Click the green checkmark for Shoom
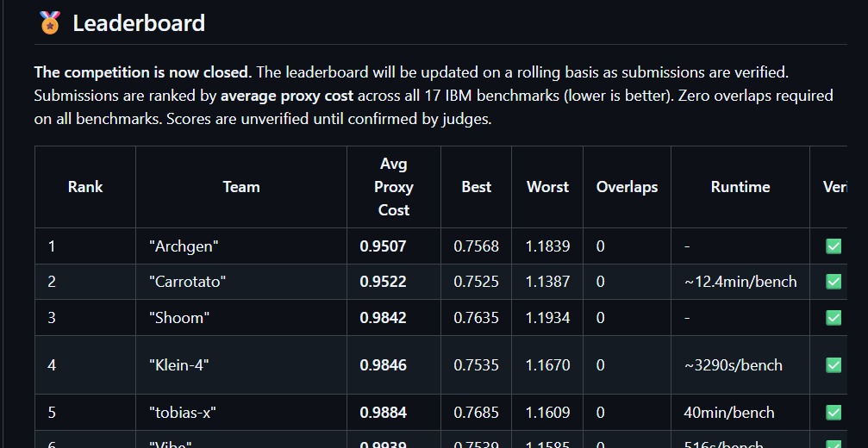 834,317
